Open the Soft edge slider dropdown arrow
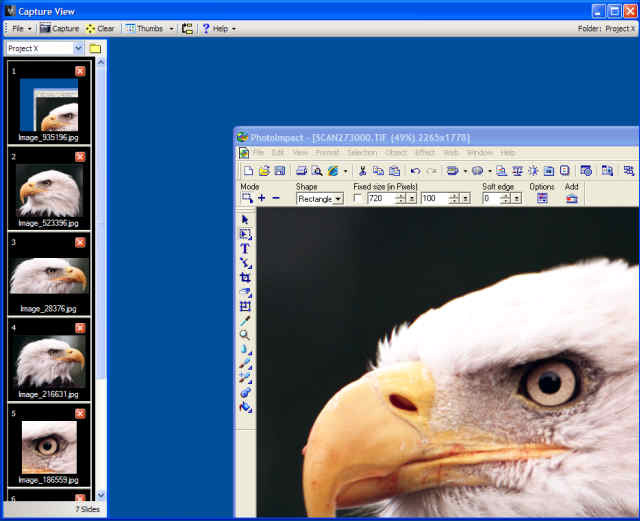The width and height of the screenshot is (640, 521). pos(517,198)
